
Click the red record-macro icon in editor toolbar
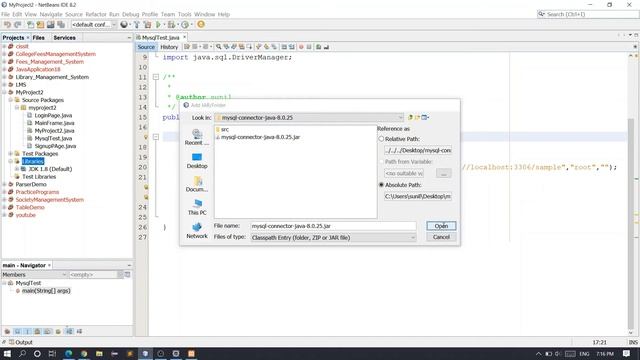coord(301,47)
